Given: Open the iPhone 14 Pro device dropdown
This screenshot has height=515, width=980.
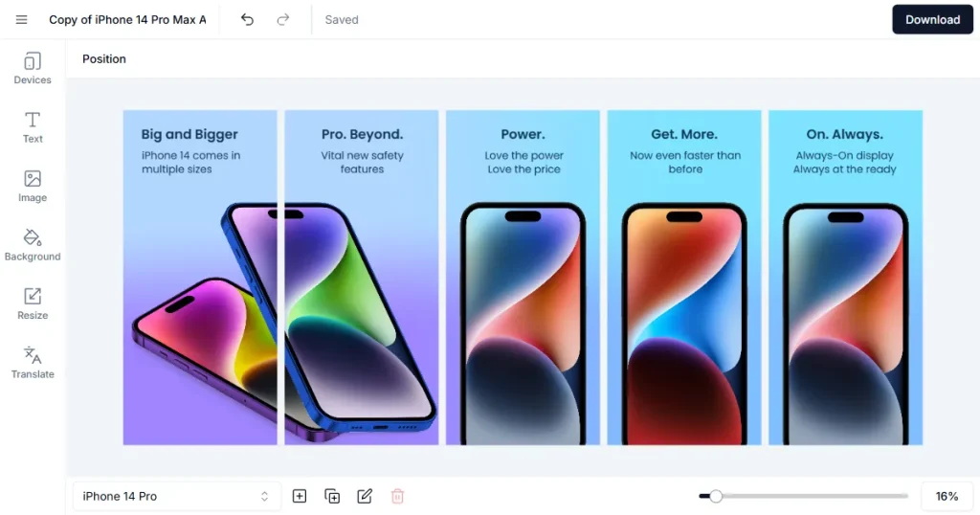Looking at the screenshot, I should 176,496.
